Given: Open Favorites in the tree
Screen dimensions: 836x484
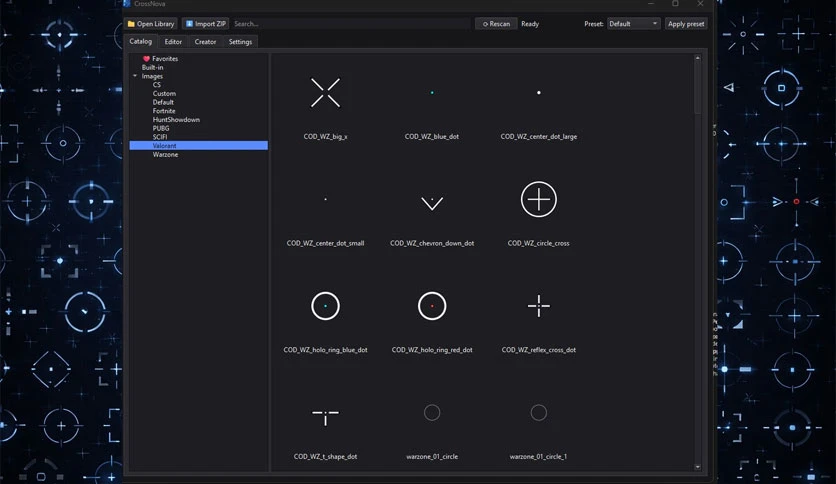Looking at the screenshot, I should [165, 59].
